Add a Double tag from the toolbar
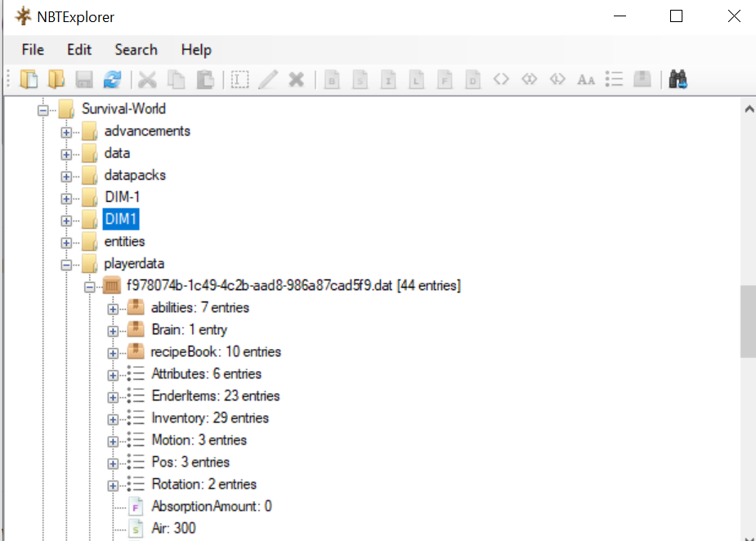756x541 pixels. point(473,79)
